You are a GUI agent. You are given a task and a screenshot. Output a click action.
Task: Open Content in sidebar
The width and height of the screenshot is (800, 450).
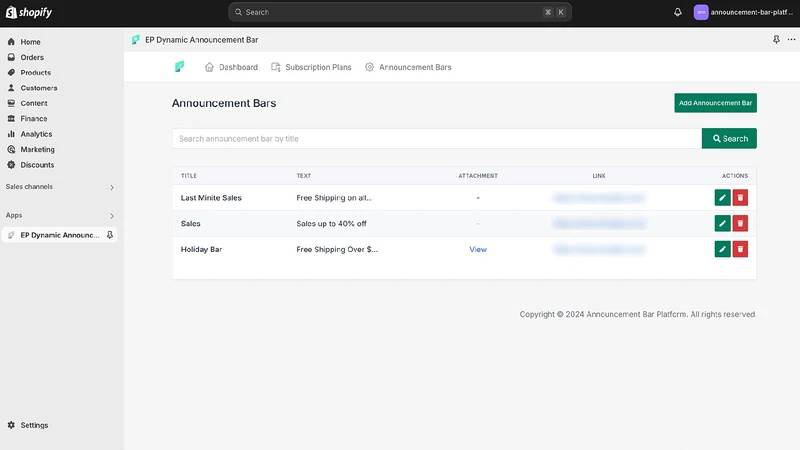34,103
